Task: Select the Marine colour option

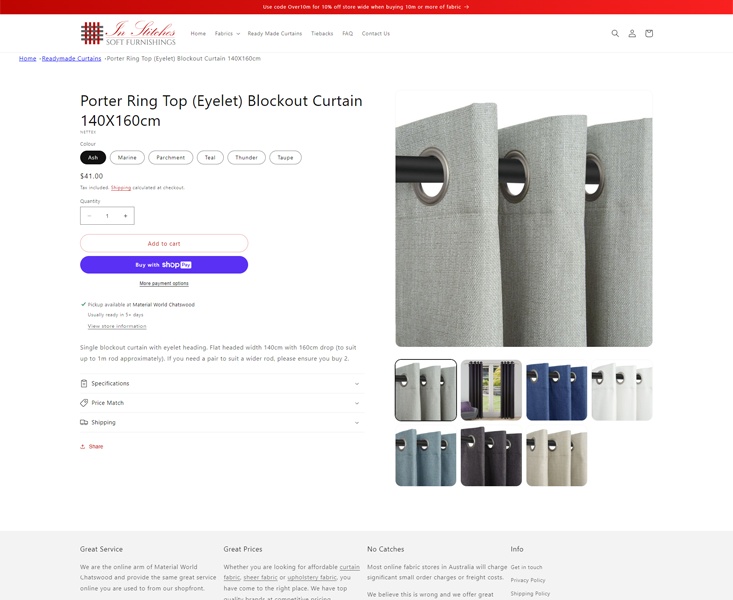Action: (x=127, y=158)
